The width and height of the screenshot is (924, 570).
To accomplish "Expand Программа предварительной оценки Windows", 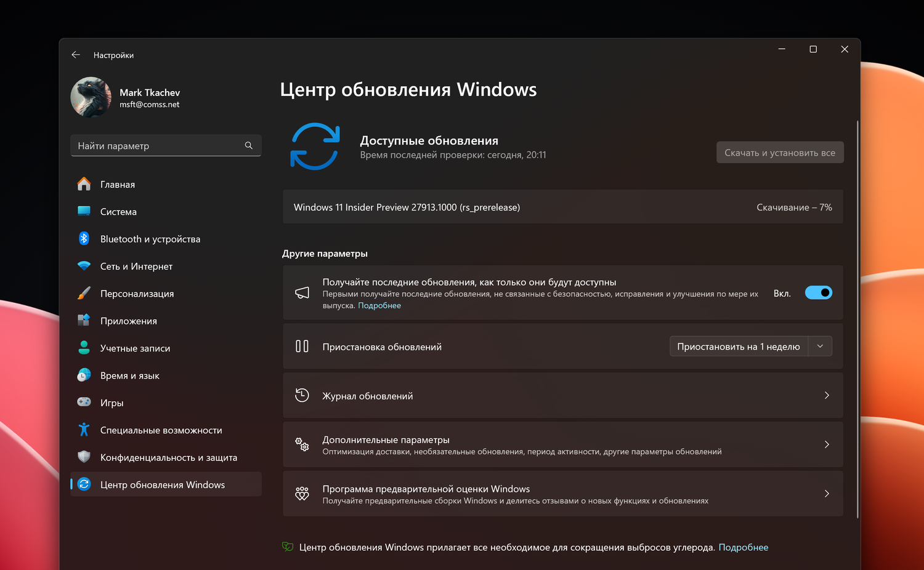I will click(x=827, y=493).
